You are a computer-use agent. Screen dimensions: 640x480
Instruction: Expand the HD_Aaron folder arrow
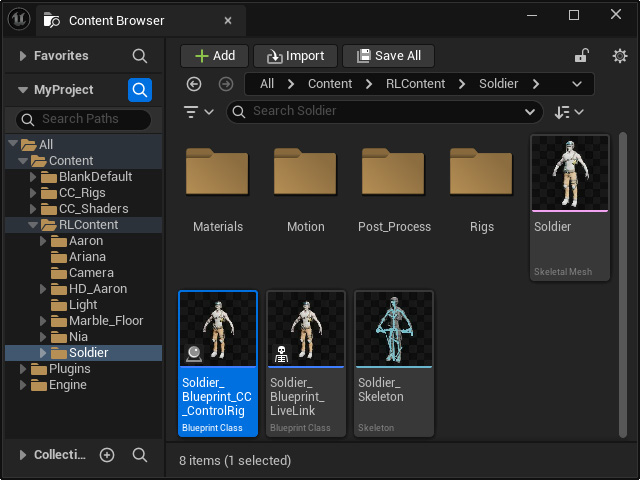coord(43,289)
